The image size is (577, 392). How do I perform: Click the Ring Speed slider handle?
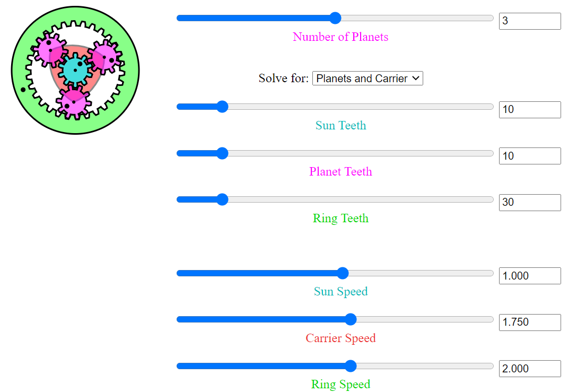350,366
